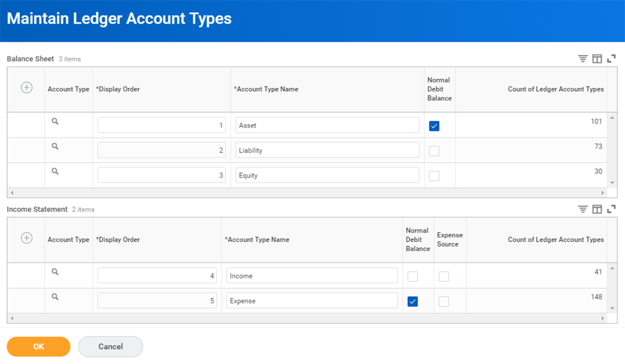Image resolution: width=625 pixels, height=364 pixels.
Task: Click Balance Sheet horizontal scrollbar right arrow
Action: click(x=603, y=193)
